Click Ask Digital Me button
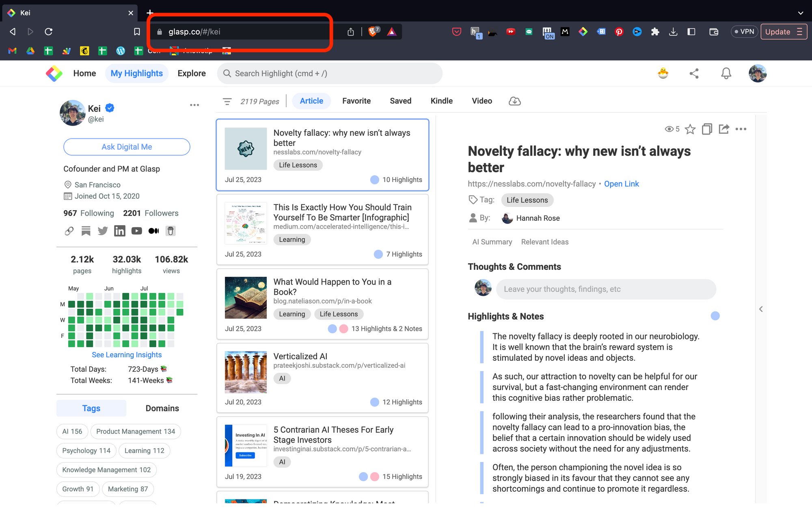The image size is (812, 508). 127,147
